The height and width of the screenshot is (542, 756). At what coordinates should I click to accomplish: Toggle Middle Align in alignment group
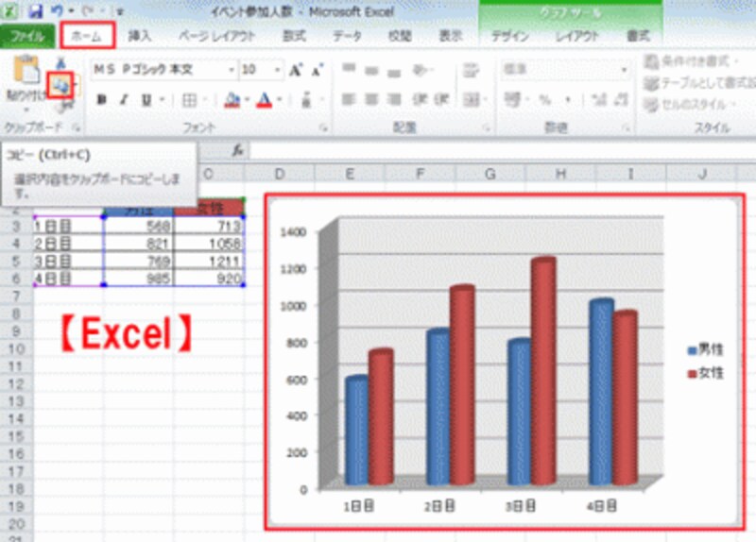point(371,71)
